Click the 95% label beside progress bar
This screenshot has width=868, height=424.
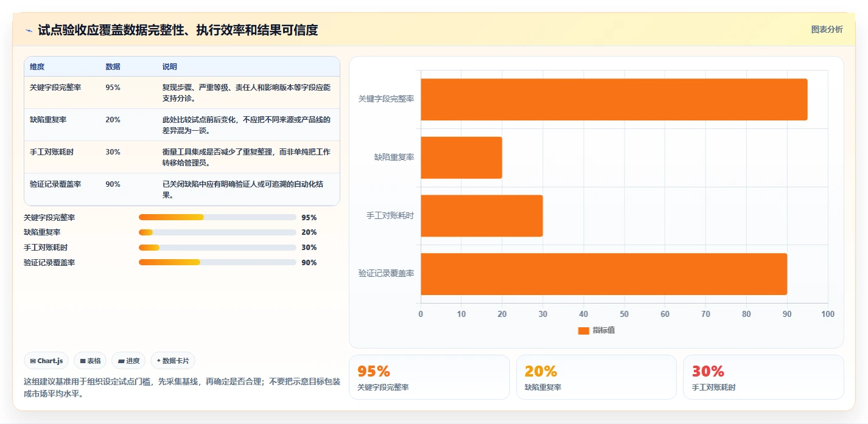pos(309,218)
